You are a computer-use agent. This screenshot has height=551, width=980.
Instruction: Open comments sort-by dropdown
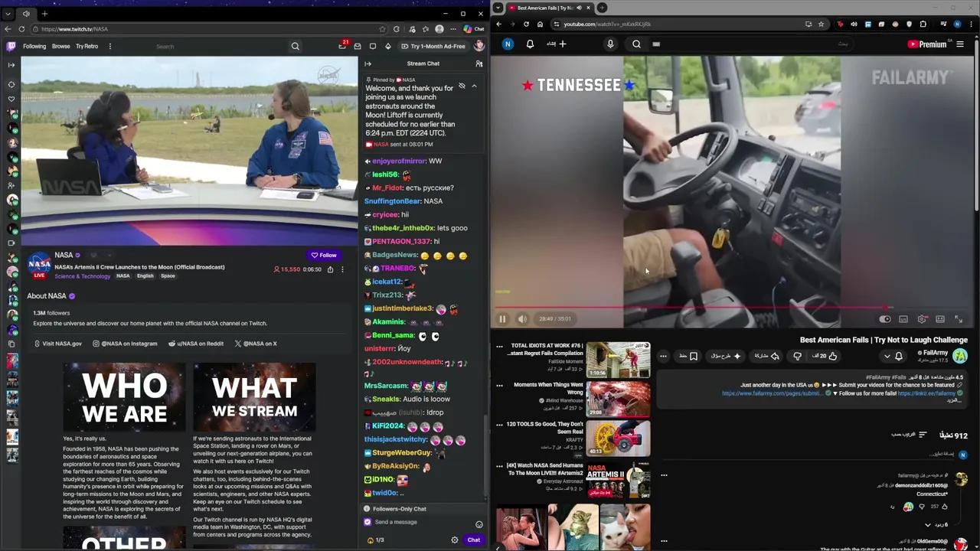tap(910, 435)
